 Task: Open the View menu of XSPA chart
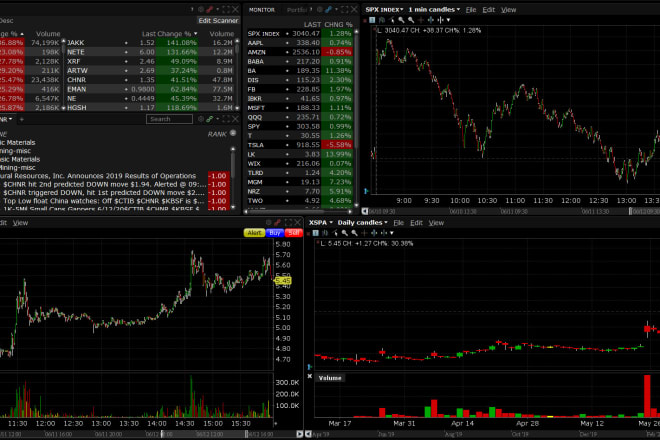tap(436, 222)
